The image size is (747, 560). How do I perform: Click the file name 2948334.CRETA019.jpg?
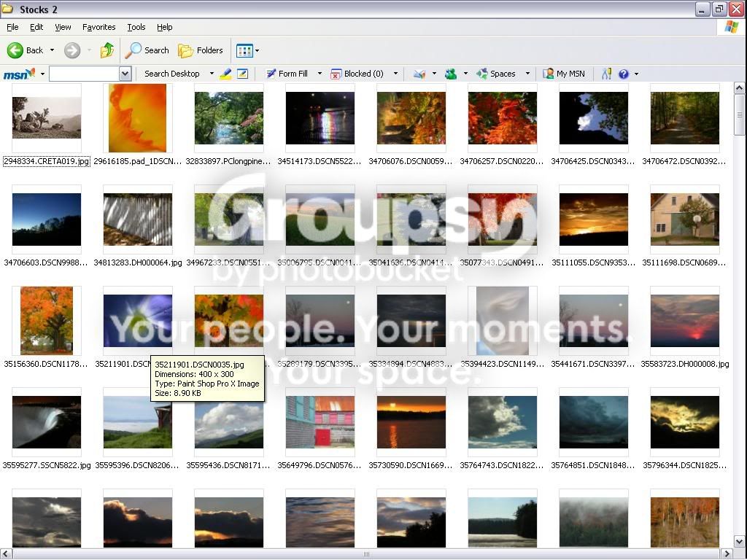click(46, 161)
